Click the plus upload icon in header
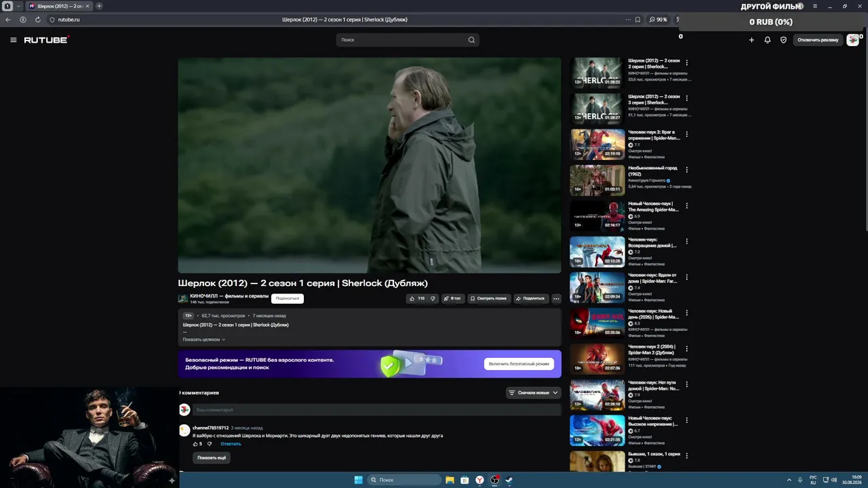The height and width of the screenshot is (488, 868). point(751,40)
